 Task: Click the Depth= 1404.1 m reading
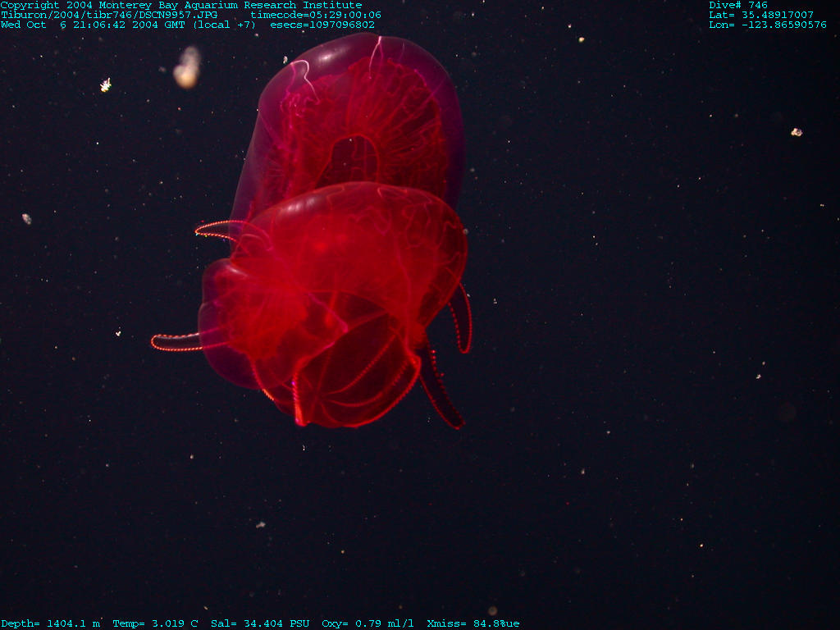point(51,623)
